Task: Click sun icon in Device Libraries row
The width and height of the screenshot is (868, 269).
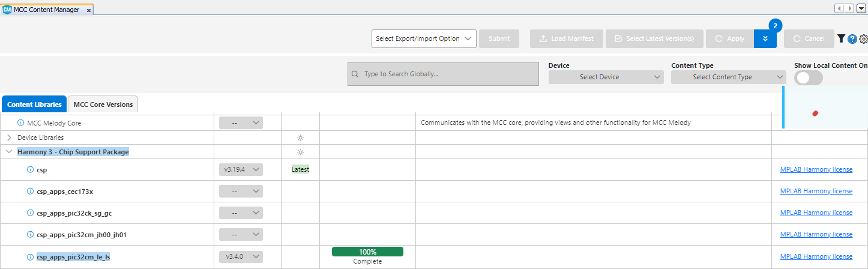Action: point(300,138)
